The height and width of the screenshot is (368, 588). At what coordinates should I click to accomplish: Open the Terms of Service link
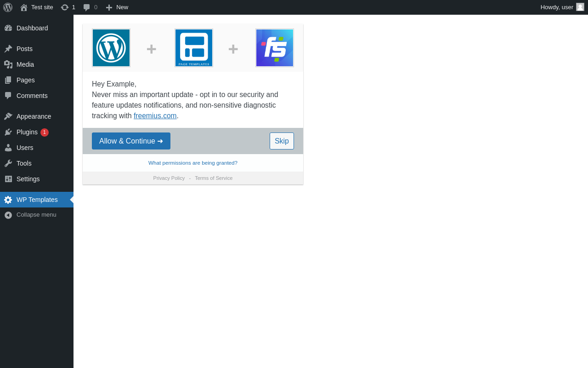[x=214, y=178]
